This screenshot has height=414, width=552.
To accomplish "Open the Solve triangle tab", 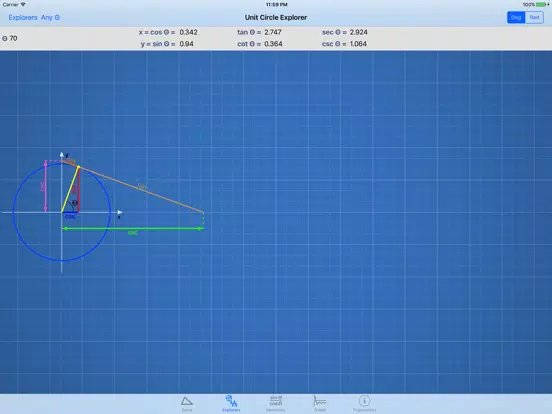I will point(187,404).
